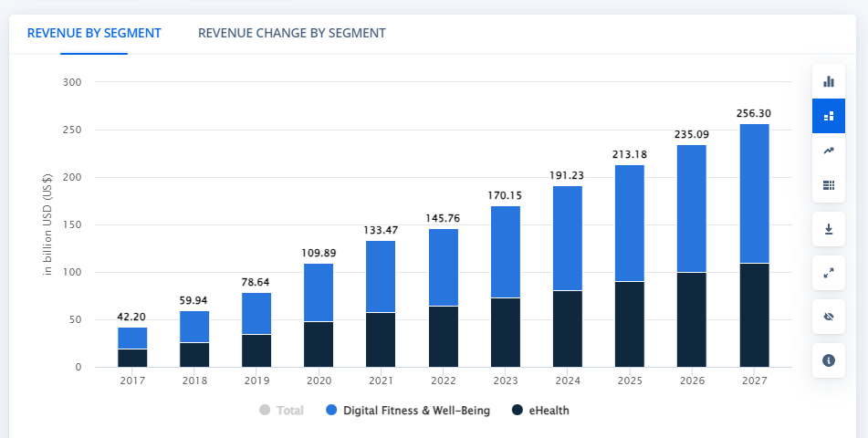Screen dimensions: 868x438
Task: Select the 2026 dark eHealth segment
Action: (692, 319)
